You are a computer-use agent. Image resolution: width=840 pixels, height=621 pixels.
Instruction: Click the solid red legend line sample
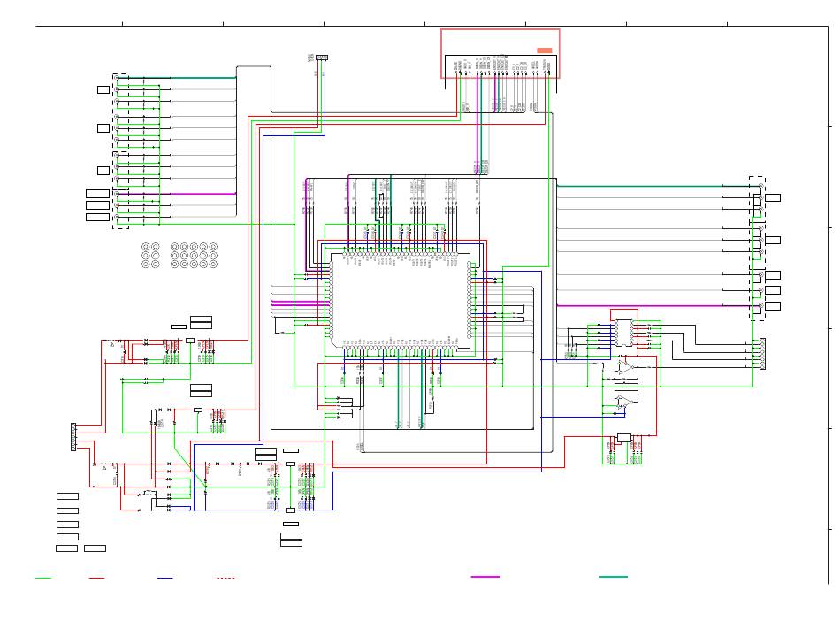tap(97, 579)
